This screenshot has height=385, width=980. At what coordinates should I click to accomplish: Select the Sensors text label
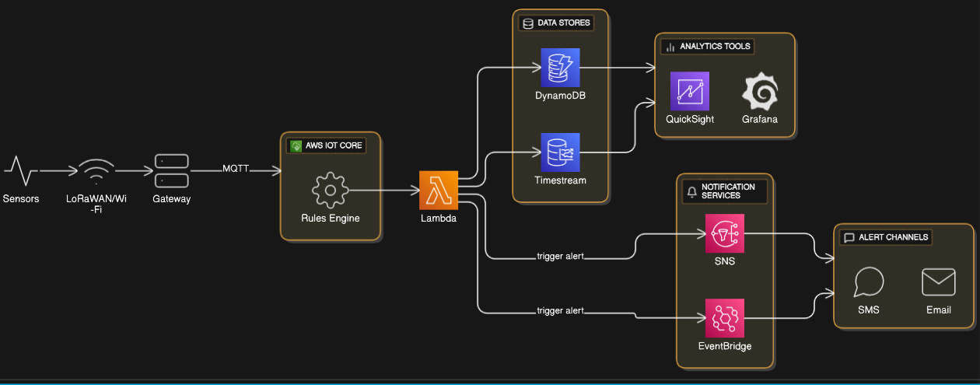coord(21,199)
